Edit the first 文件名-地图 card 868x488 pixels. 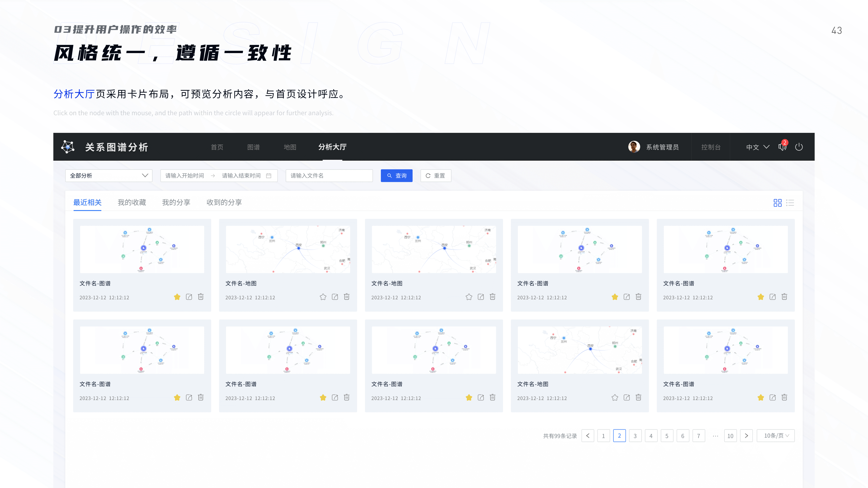[x=335, y=297]
